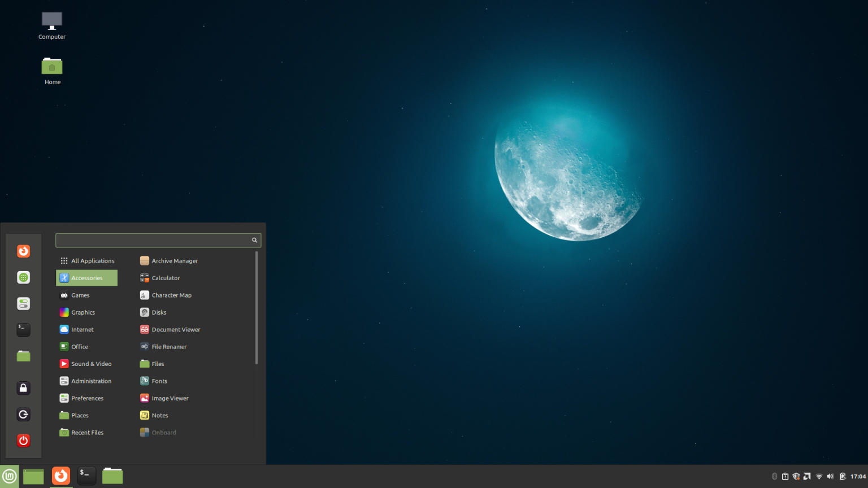Open the Notes application
Image resolution: width=868 pixels, height=488 pixels.
coord(160,415)
